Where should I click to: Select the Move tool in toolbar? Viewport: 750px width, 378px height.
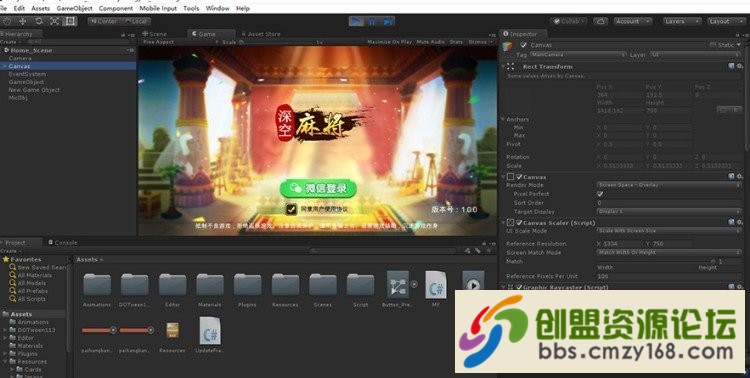tap(22, 21)
